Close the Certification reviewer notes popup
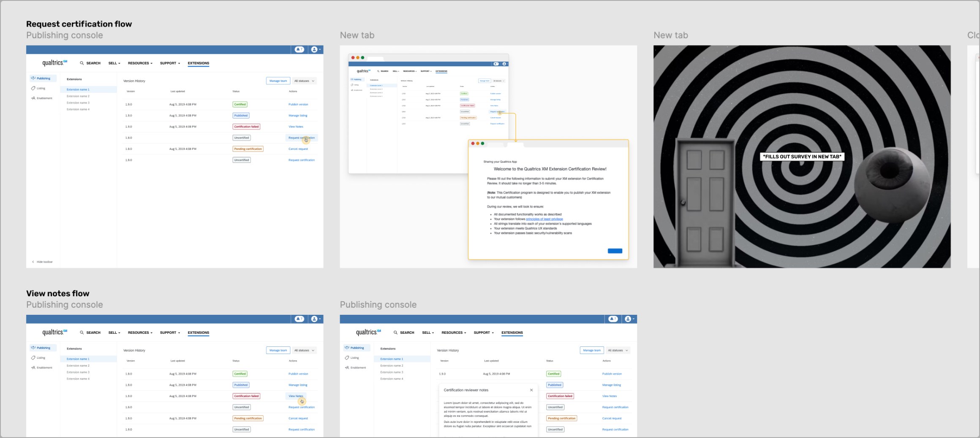Image resolution: width=980 pixels, height=438 pixels. 531,390
